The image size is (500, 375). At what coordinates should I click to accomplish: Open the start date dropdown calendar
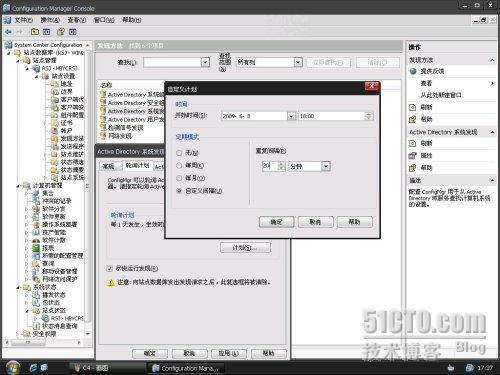pos(291,116)
